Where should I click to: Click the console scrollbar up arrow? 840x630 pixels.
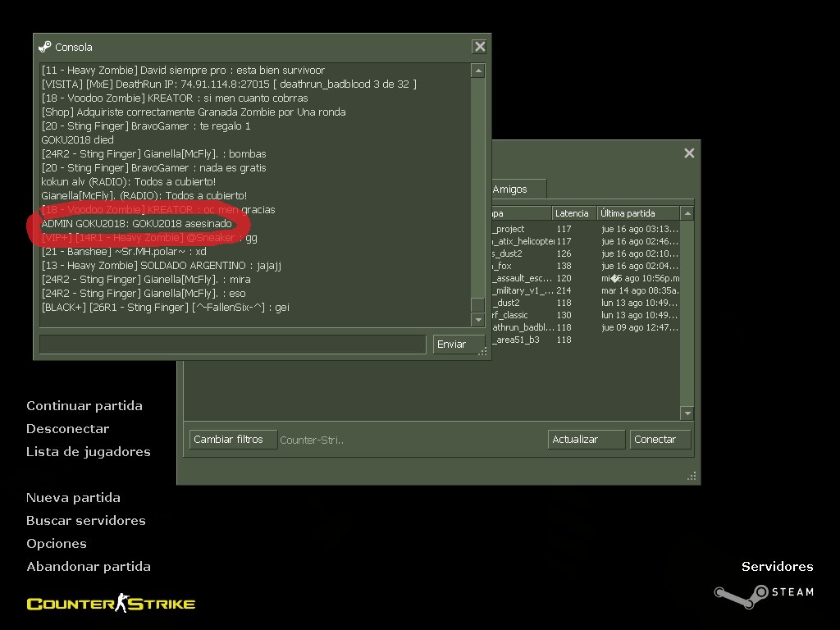(x=478, y=71)
